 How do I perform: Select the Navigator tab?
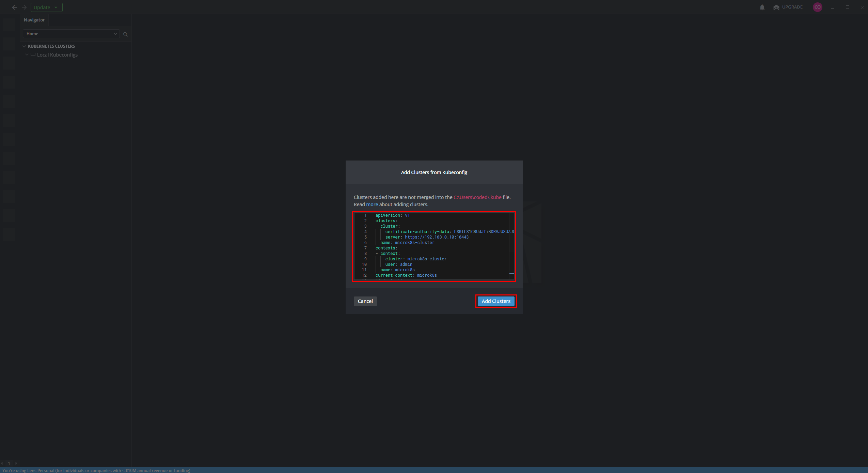pos(34,20)
